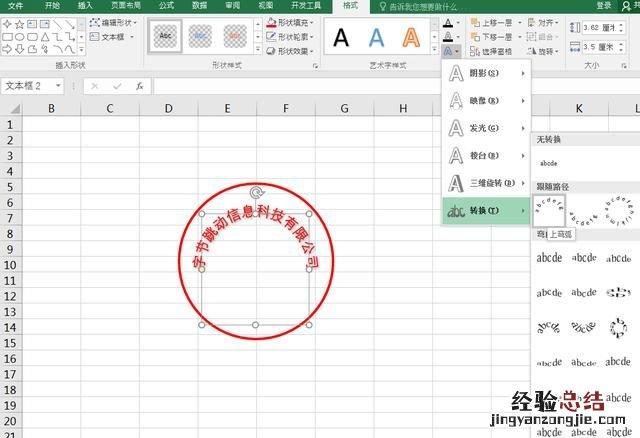This screenshot has width=640, height=438.
Task: Open the 棱台 bevel submenu
Action: [487, 156]
